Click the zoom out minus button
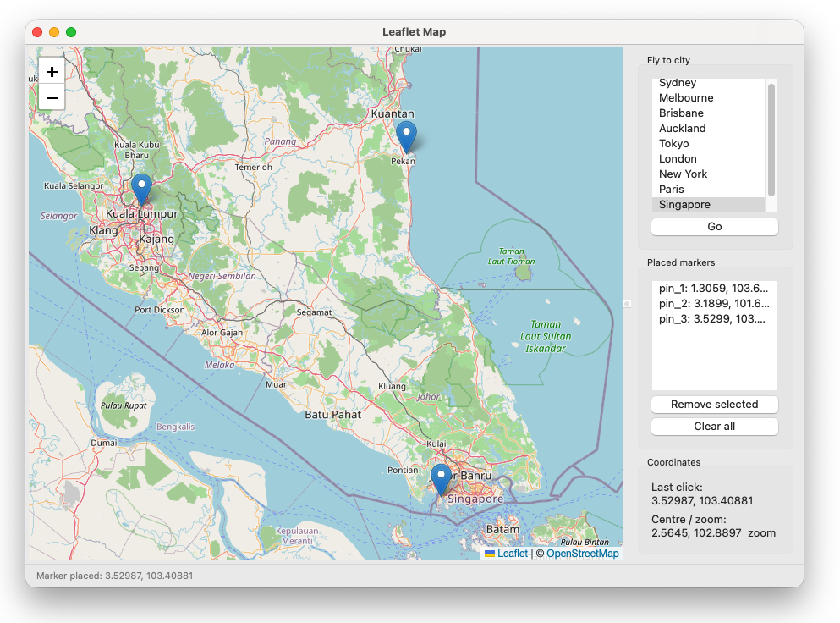The image size is (840, 623). (52, 98)
